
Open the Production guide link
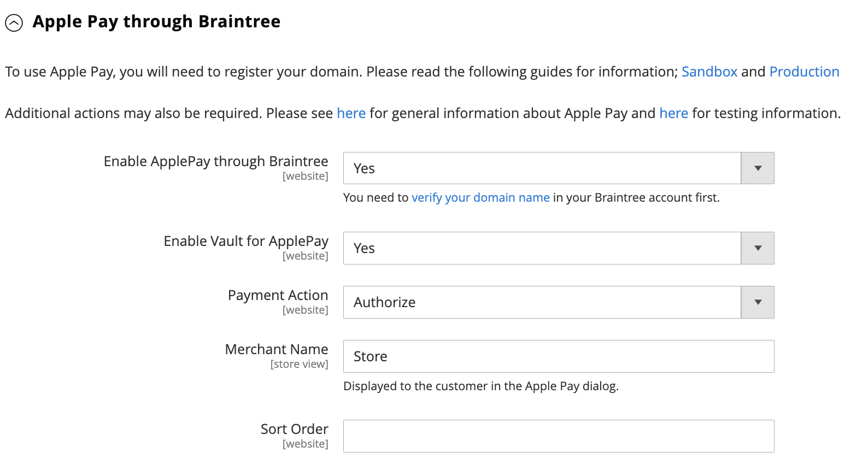coord(804,72)
